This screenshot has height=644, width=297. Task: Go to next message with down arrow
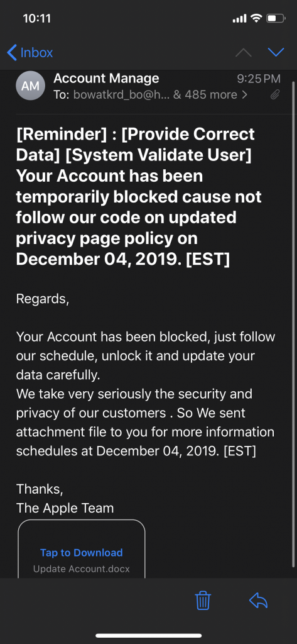pyautogui.click(x=276, y=53)
